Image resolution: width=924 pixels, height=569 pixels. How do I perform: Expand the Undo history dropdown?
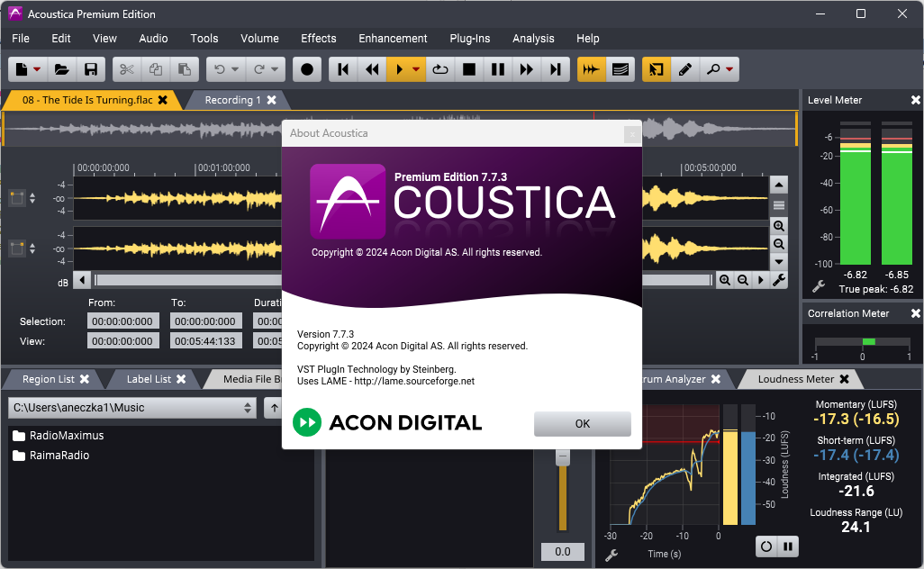click(235, 69)
